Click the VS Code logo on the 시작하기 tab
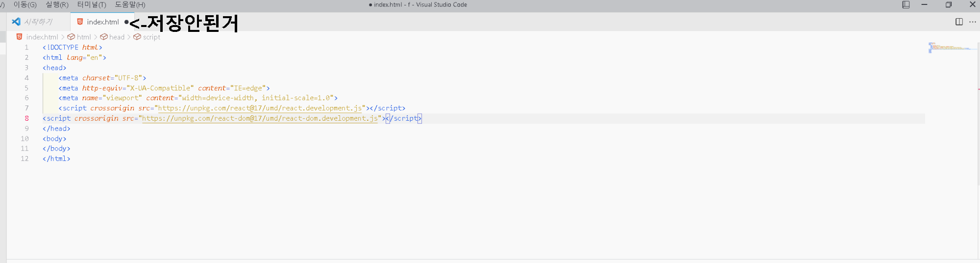Screen dimensions: 980x263 click(16, 22)
